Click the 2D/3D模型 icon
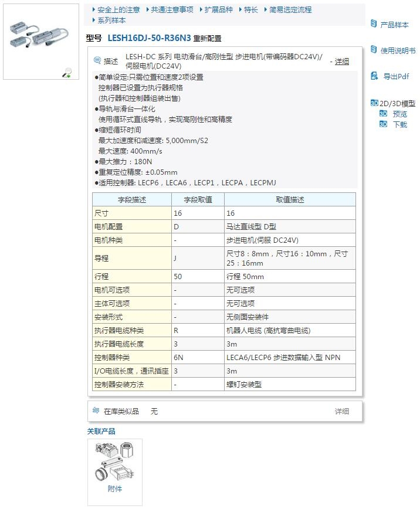The width and height of the screenshot is (420, 509). tap(374, 103)
